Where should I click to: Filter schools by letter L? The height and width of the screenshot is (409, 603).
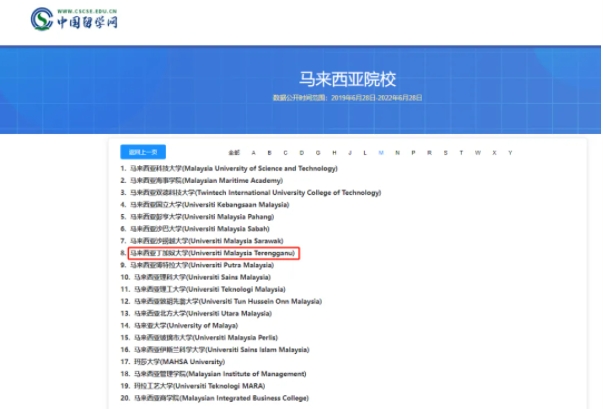tap(365, 153)
